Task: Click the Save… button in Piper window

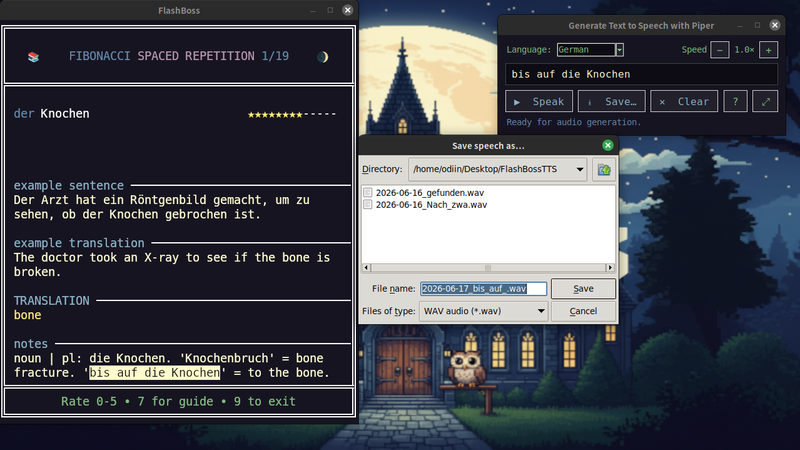Action: 611,101
